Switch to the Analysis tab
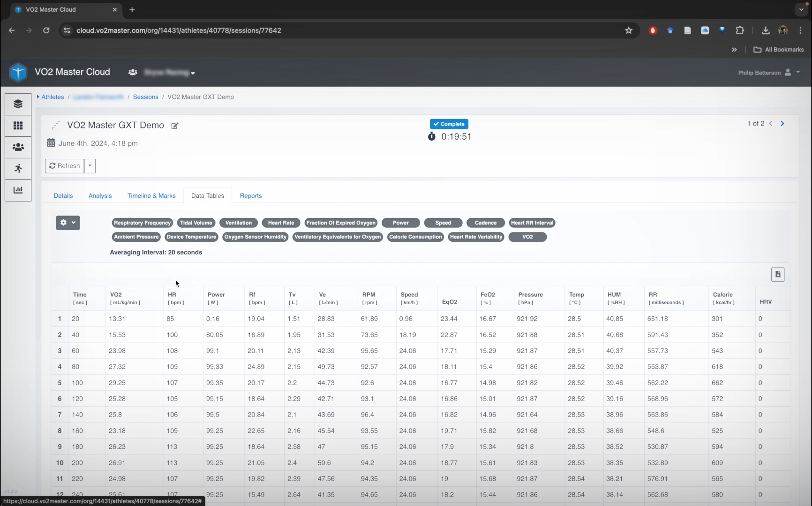 coord(100,196)
